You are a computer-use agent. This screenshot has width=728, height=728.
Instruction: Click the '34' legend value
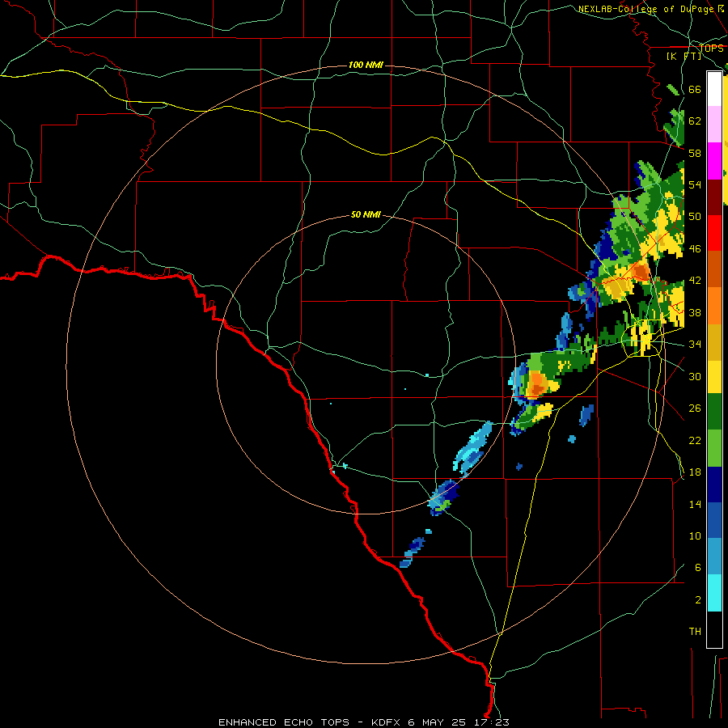[695, 345]
